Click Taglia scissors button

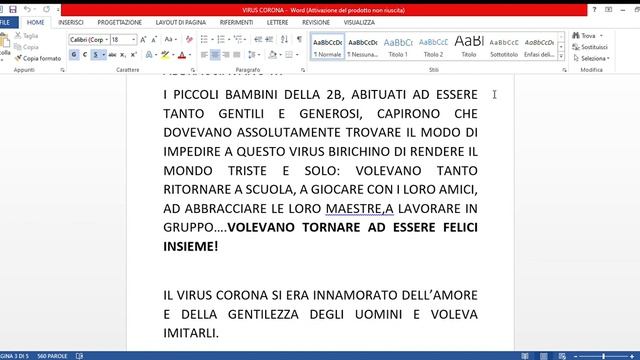(27, 36)
